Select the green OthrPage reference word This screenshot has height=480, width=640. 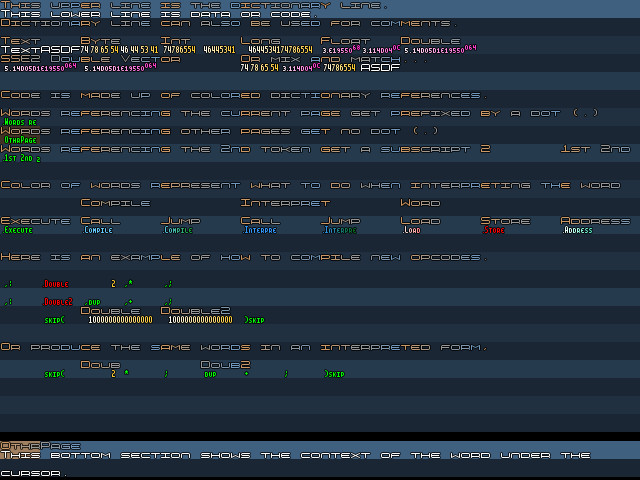pyautogui.click(x=20, y=140)
